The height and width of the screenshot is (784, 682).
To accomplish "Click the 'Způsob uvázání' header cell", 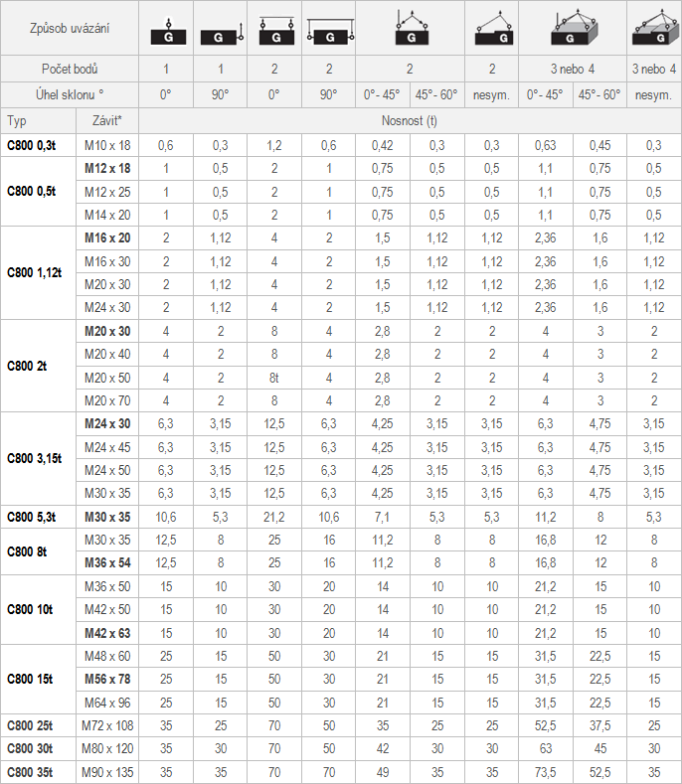I will [x=70, y=29].
